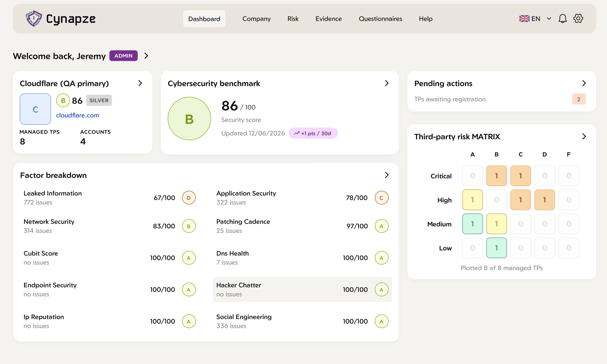This screenshot has height=364, width=607.
Task: Go to the Dashboard tab
Action: pyautogui.click(x=204, y=19)
